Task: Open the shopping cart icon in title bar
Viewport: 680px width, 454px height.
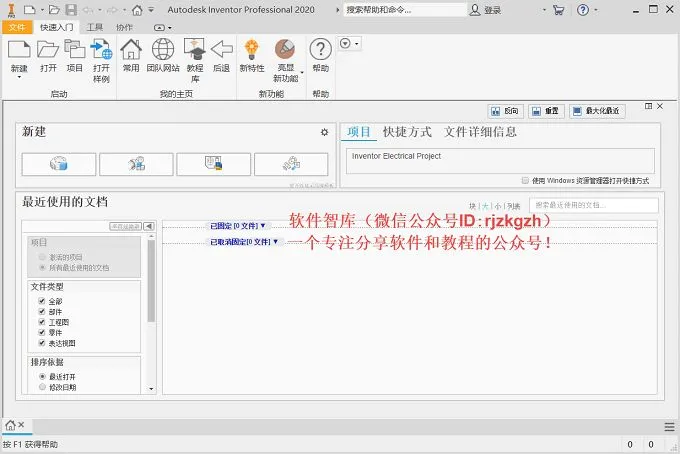Action: (559, 10)
